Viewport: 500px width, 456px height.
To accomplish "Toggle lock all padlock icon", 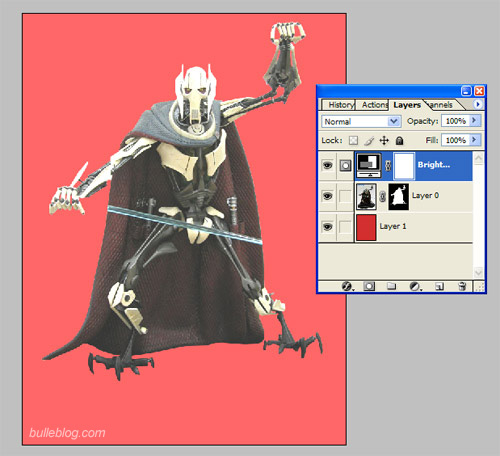I will click(399, 141).
